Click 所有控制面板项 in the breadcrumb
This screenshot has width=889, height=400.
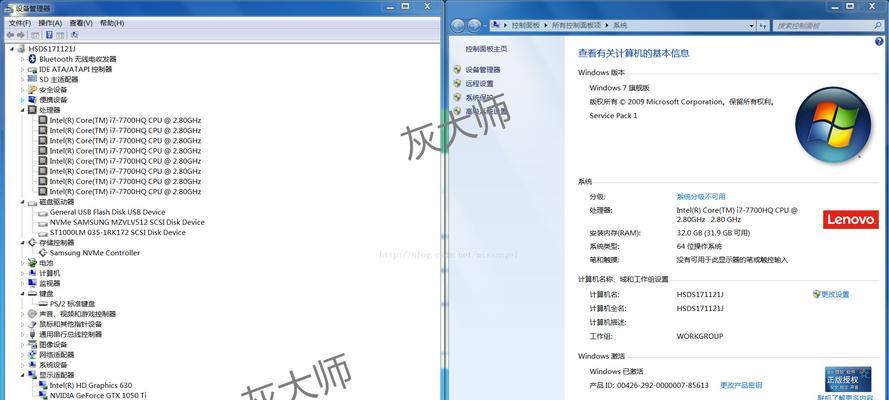577,25
